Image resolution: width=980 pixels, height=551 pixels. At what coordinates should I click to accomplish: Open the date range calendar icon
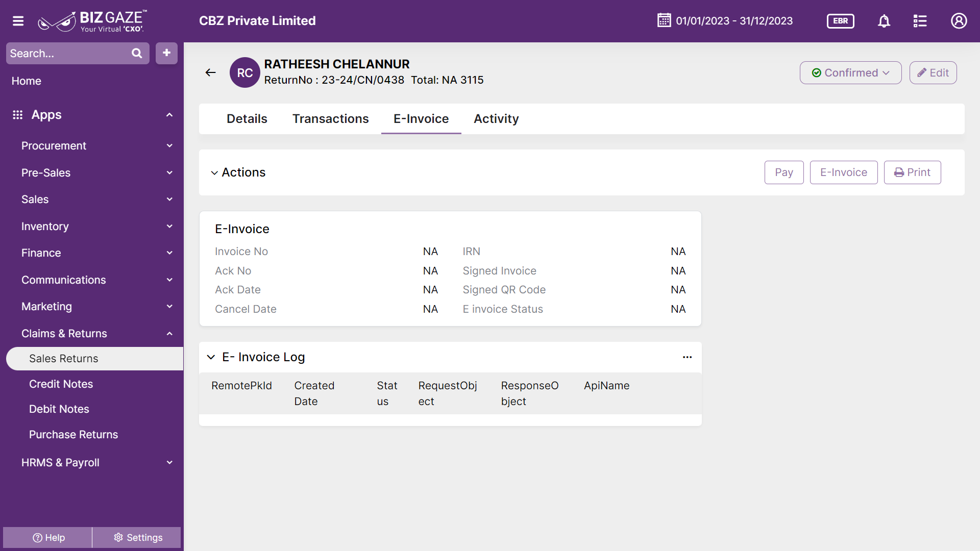(x=664, y=20)
